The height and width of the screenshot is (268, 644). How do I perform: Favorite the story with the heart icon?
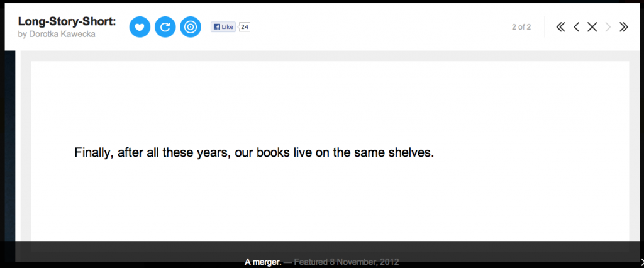click(140, 27)
